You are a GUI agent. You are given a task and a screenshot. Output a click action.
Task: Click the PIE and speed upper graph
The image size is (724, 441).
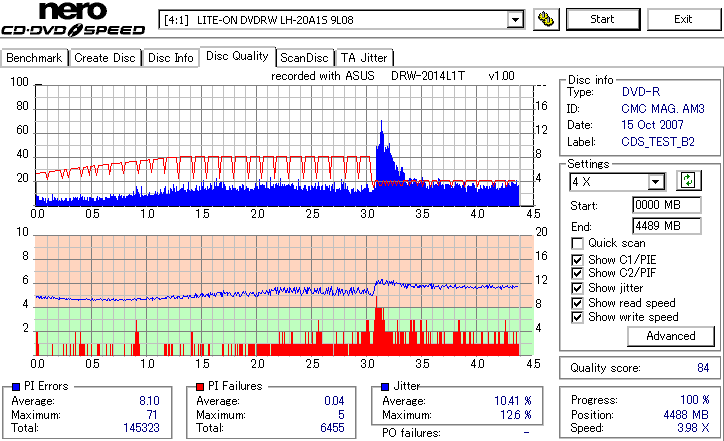(x=284, y=145)
